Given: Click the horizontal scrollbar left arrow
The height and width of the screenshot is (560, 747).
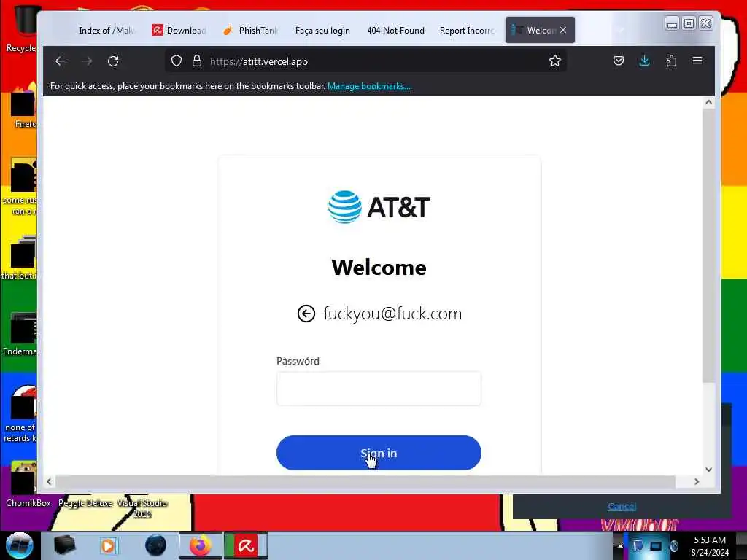Looking at the screenshot, I should [49, 482].
